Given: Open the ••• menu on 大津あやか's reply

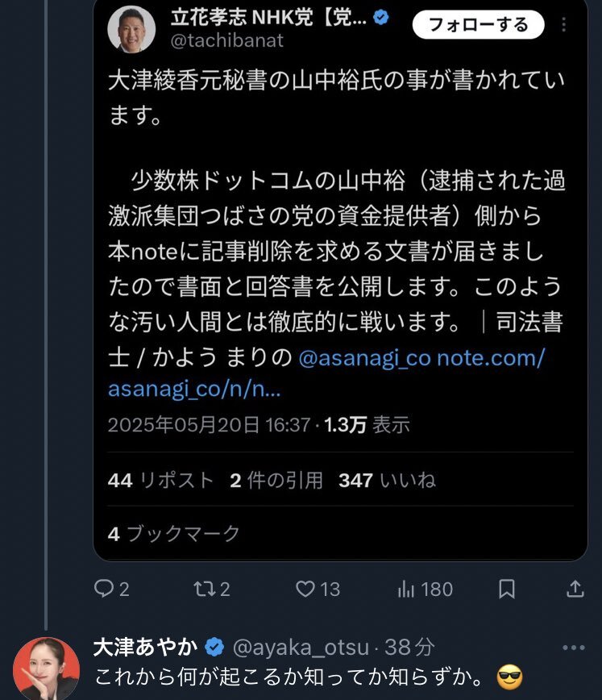Looking at the screenshot, I should pos(574,645).
